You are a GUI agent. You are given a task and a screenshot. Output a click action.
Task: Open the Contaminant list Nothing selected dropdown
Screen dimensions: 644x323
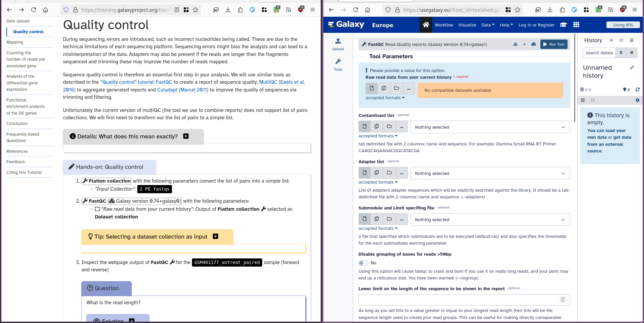(490, 127)
